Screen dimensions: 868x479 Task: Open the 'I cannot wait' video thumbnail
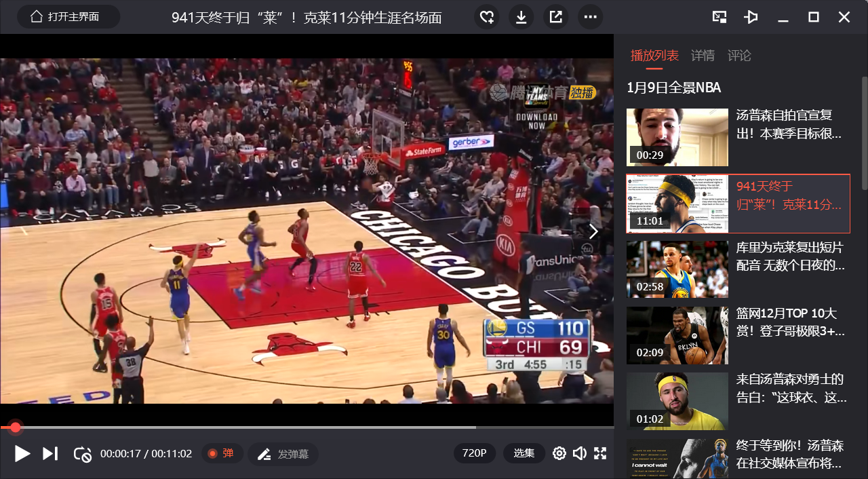[677, 459]
